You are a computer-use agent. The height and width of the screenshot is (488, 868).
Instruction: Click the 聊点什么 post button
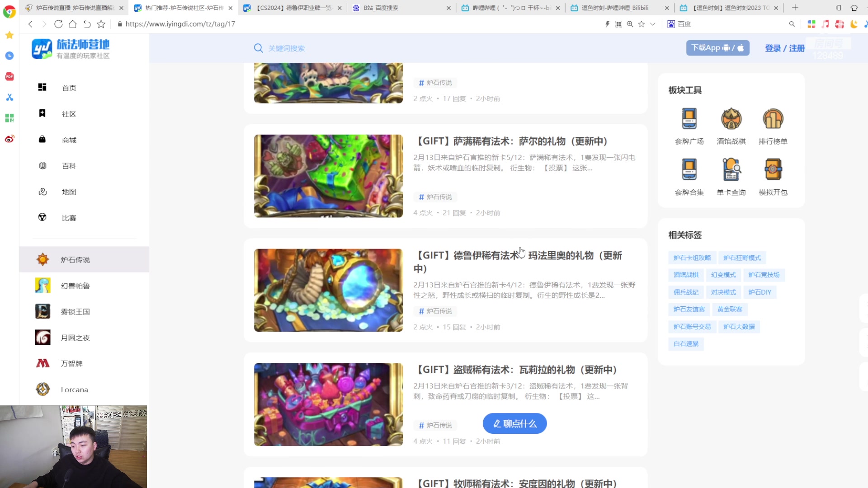pyautogui.click(x=514, y=423)
